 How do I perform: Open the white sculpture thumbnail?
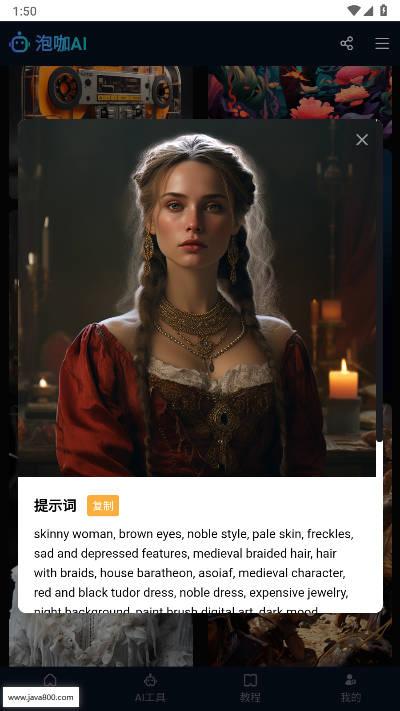[101, 639]
